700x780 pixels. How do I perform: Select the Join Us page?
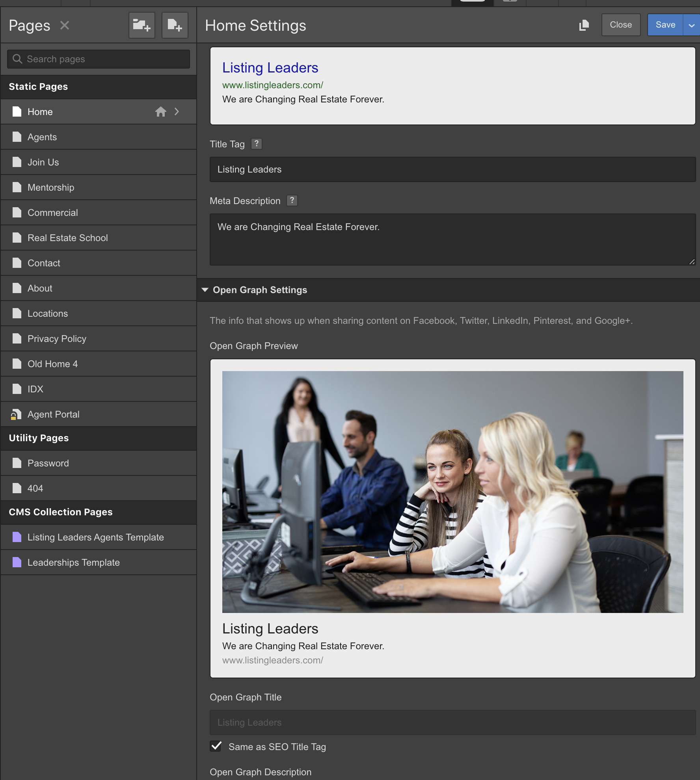coord(99,162)
